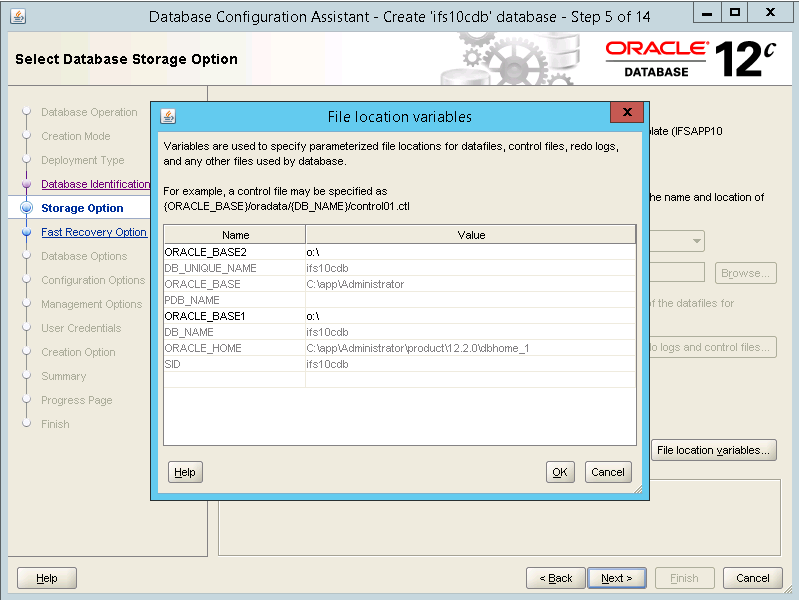
Task: Edit the ORACLE_BASE1 value cell
Action: tap(470, 316)
